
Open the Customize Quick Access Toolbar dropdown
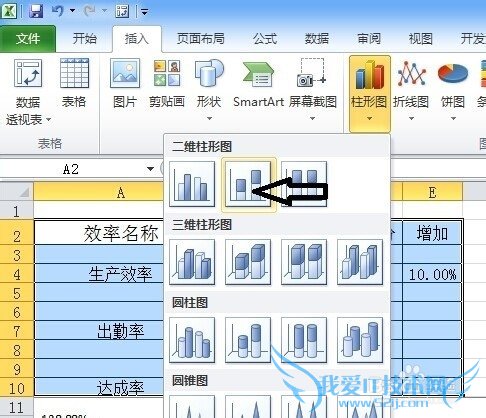click(x=145, y=12)
